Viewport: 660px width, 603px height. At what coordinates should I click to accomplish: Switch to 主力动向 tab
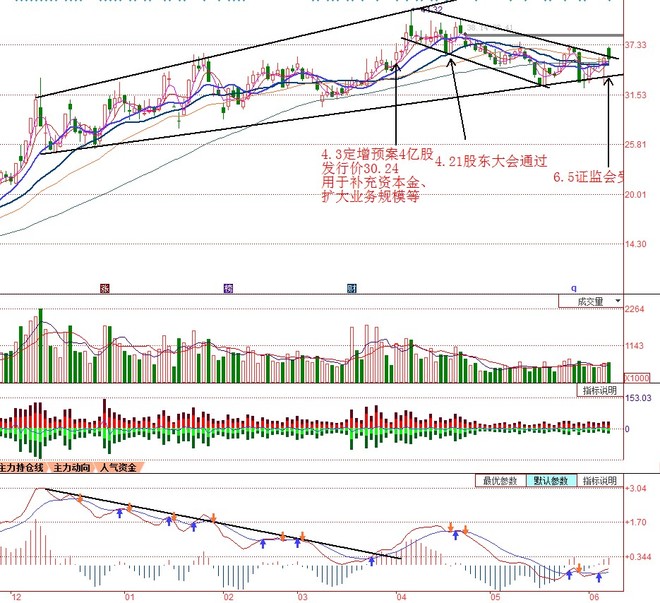[72, 468]
